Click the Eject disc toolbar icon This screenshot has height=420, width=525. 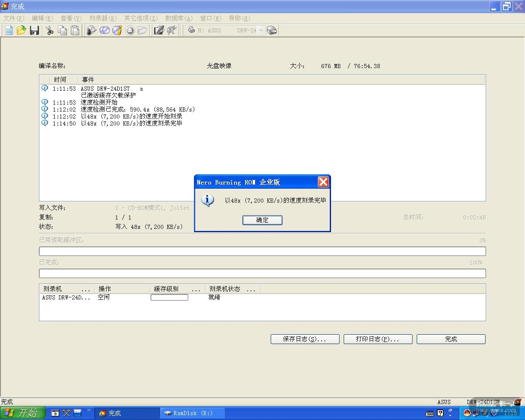[130, 30]
